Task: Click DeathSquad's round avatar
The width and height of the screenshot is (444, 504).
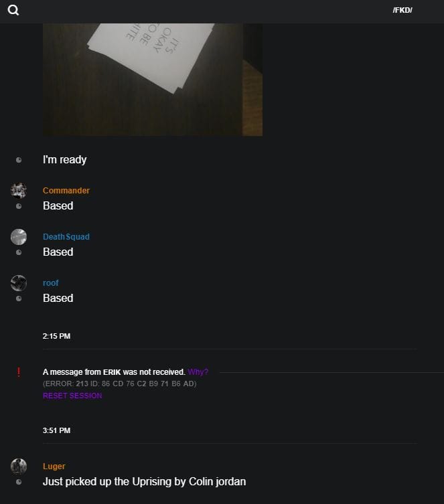Action: coord(19,237)
